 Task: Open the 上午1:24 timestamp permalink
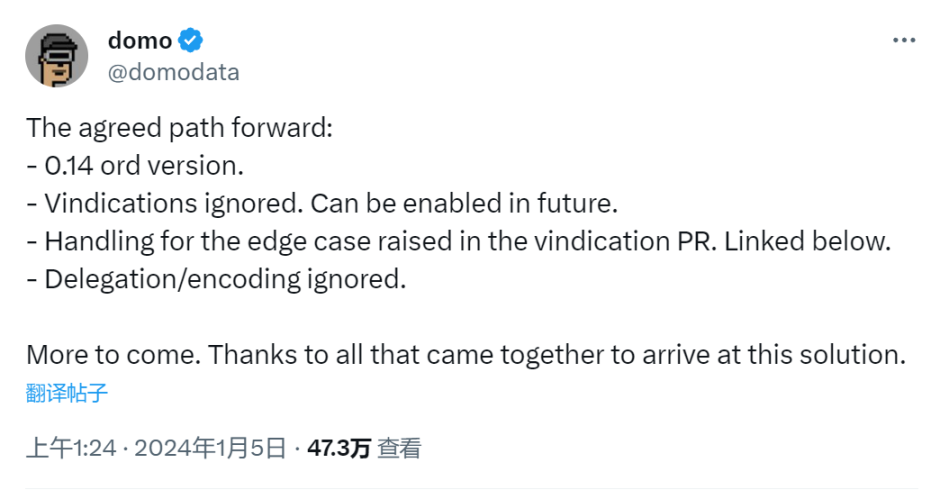[x=71, y=448]
